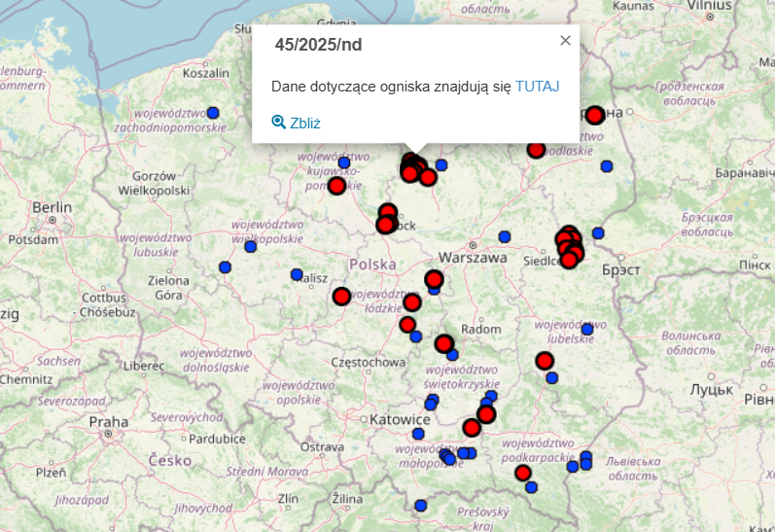The width and height of the screenshot is (775, 532).
Task: Click red marker below lubelskie label
Action: pos(545,361)
